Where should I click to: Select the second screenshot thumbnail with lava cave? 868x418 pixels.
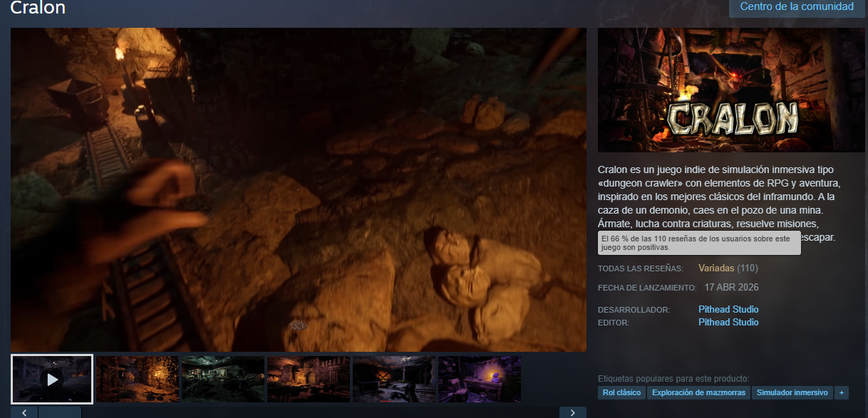pos(138,379)
